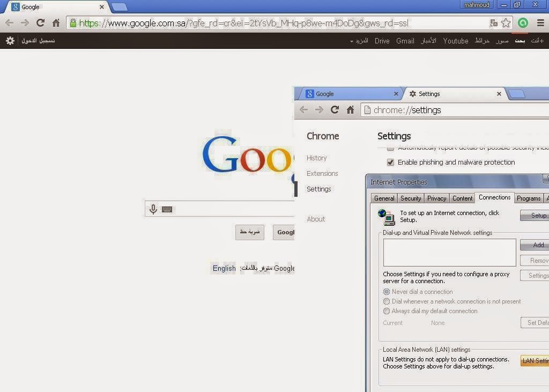Open الأخبار (News) link in Google bar

pos(428,41)
